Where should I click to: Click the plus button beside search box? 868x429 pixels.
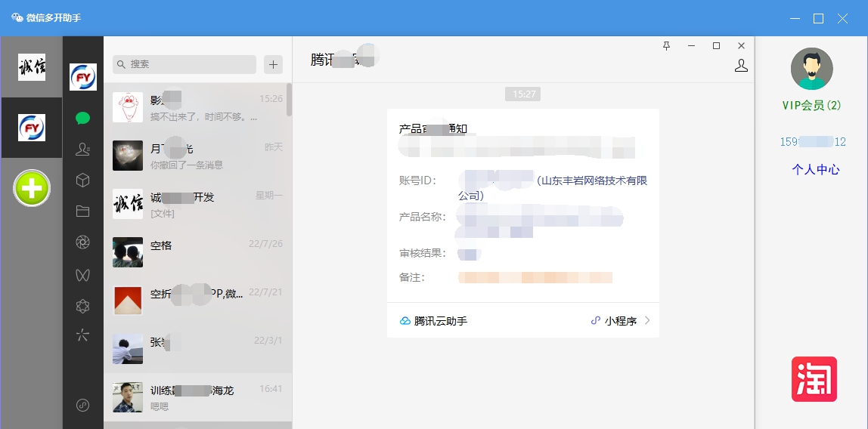[273, 64]
